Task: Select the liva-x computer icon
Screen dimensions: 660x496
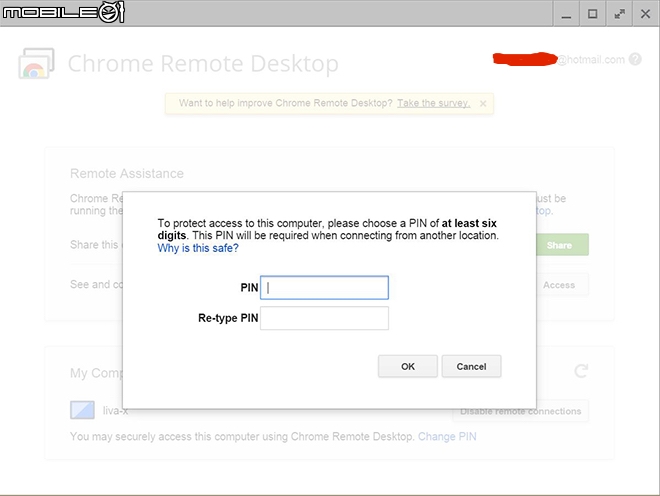Action: 82,410
